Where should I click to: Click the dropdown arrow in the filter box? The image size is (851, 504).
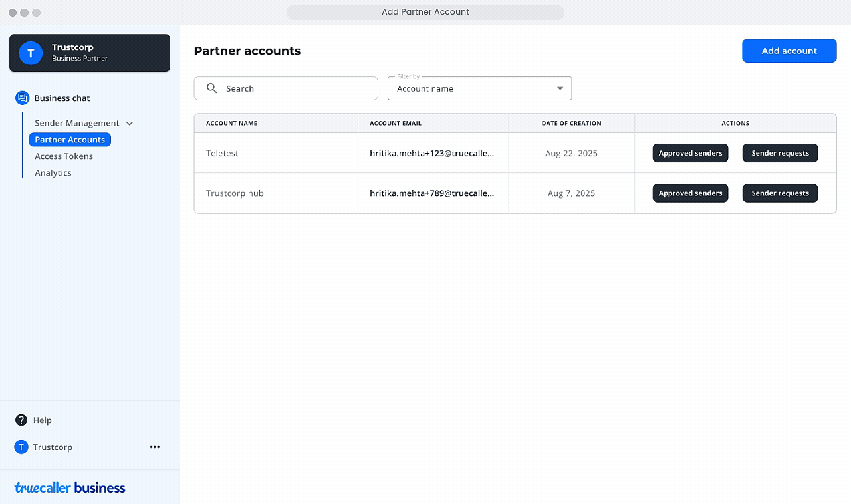(x=560, y=88)
